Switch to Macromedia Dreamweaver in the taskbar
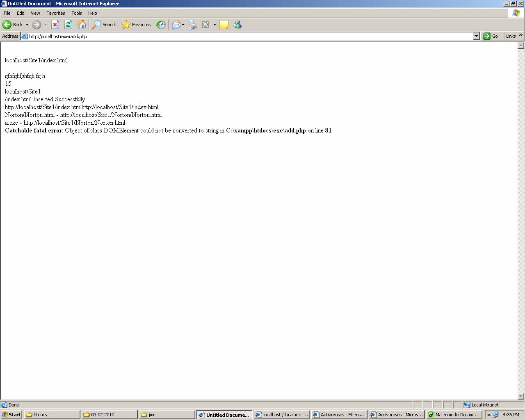 click(454, 415)
